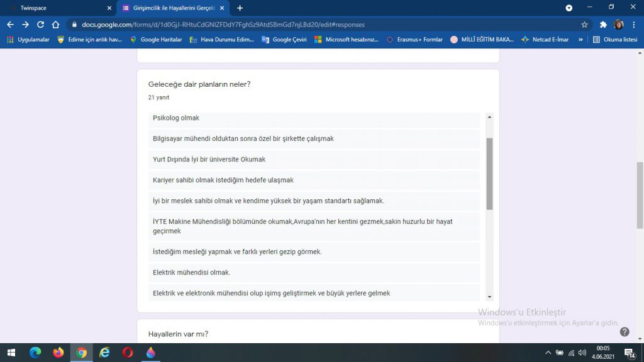
Task: Launch Opera from the taskbar
Action: pyautogui.click(x=127, y=353)
